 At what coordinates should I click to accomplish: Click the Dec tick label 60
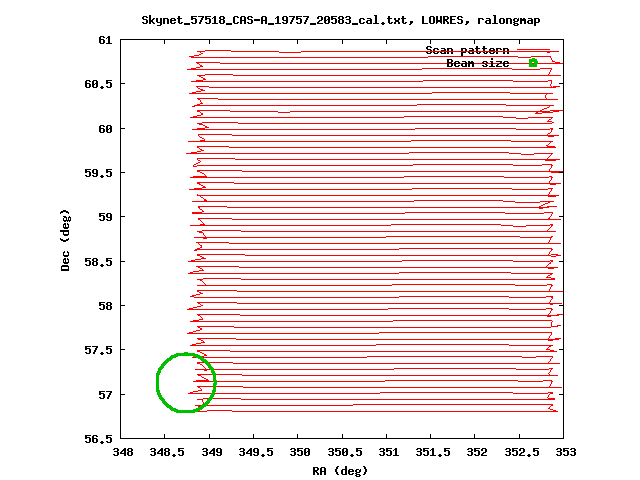pyautogui.click(x=105, y=129)
